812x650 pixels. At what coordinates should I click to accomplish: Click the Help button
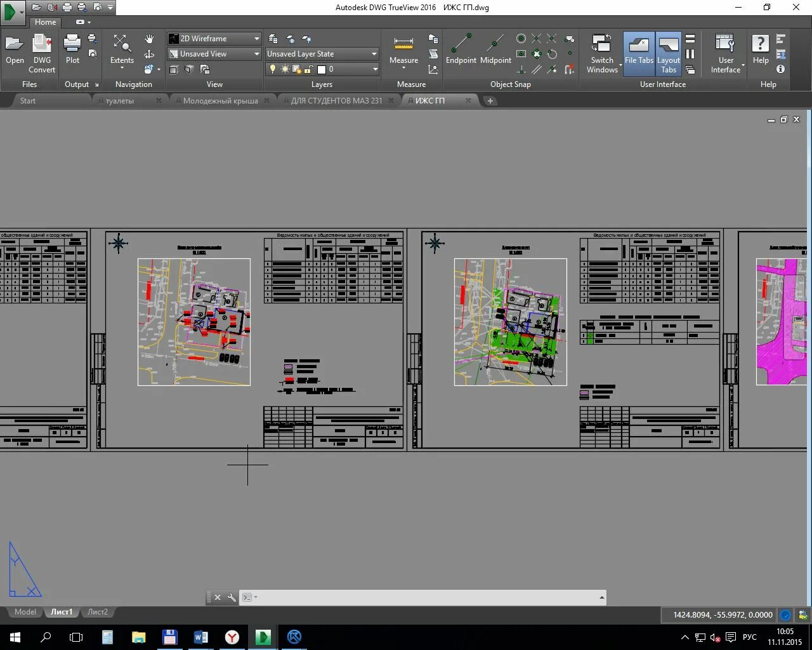coord(761,50)
